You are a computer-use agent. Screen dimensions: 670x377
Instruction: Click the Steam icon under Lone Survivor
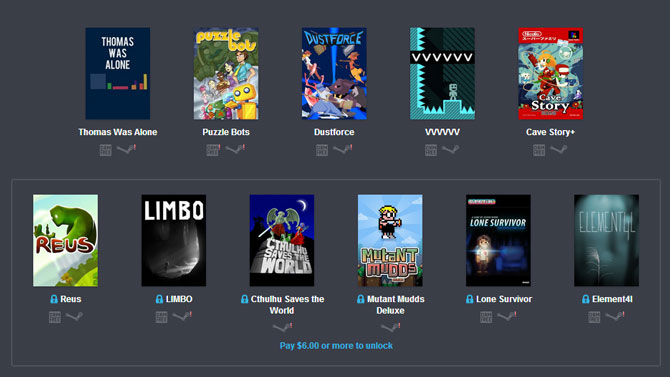click(x=506, y=316)
